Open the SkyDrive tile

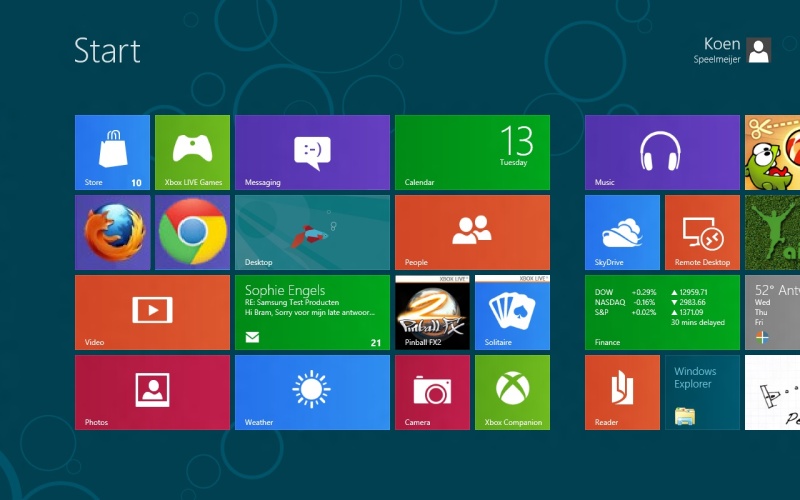[x=622, y=232]
